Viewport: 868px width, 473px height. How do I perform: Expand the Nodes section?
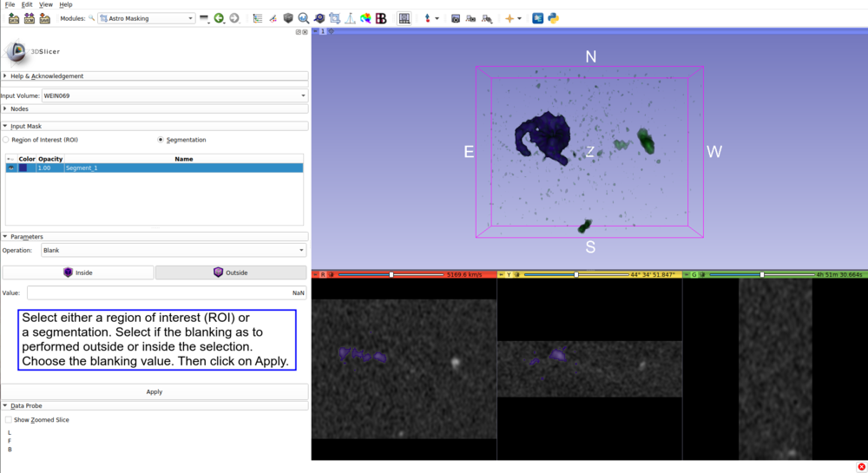tap(155, 109)
